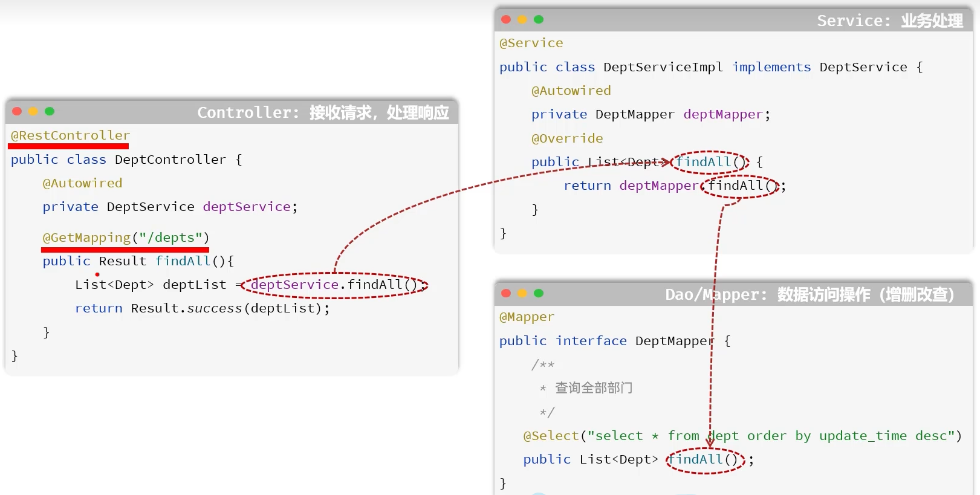Click the yellow dot in the Controller window

pyautogui.click(x=33, y=111)
